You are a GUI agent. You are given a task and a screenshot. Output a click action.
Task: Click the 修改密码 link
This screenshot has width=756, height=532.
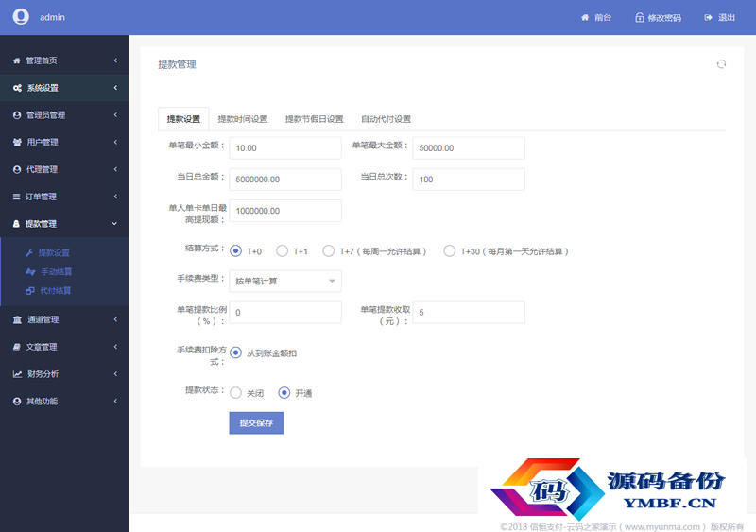664,18
